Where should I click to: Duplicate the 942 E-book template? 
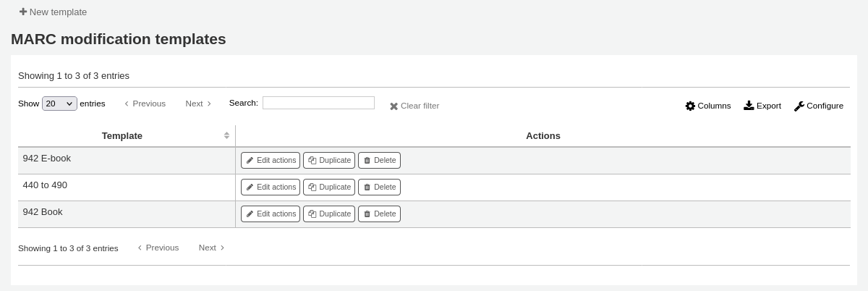click(328, 160)
